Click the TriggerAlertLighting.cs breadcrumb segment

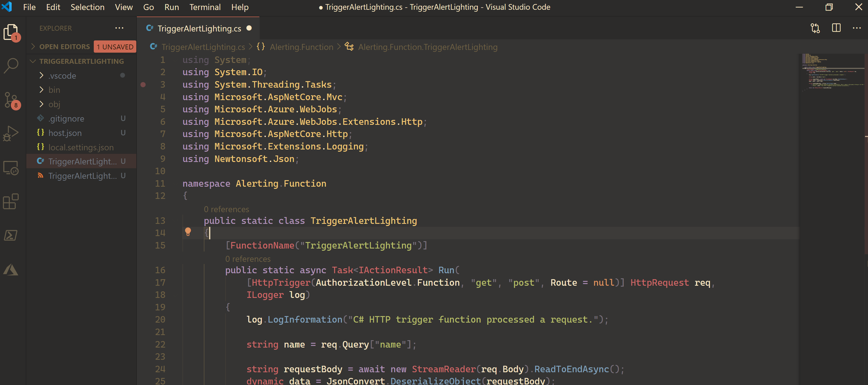click(203, 47)
